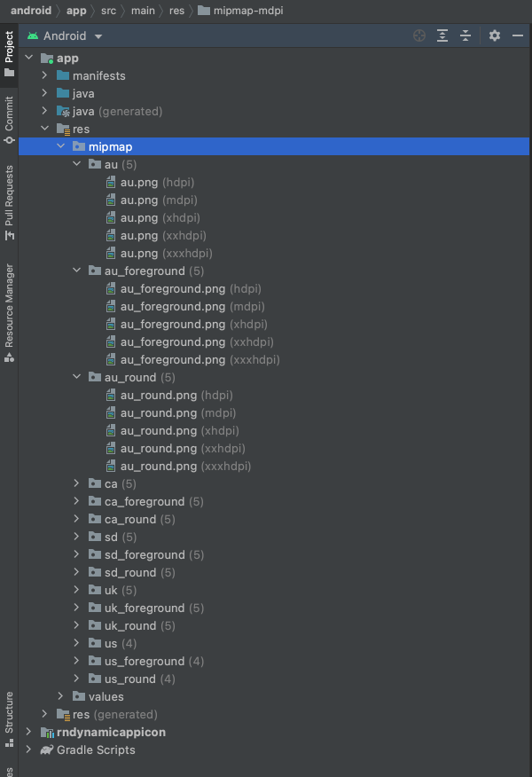Image resolution: width=532 pixels, height=777 pixels.
Task: Click the res resource folder icon
Action: [63, 129]
